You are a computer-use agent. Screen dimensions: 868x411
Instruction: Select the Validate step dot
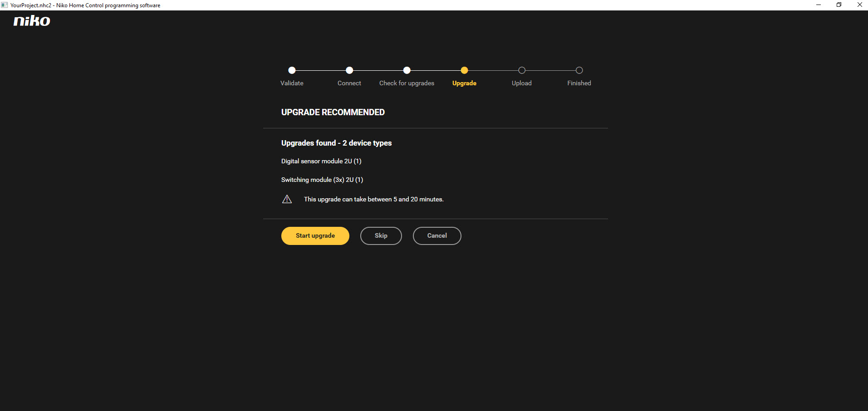click(x=292, y=70)
